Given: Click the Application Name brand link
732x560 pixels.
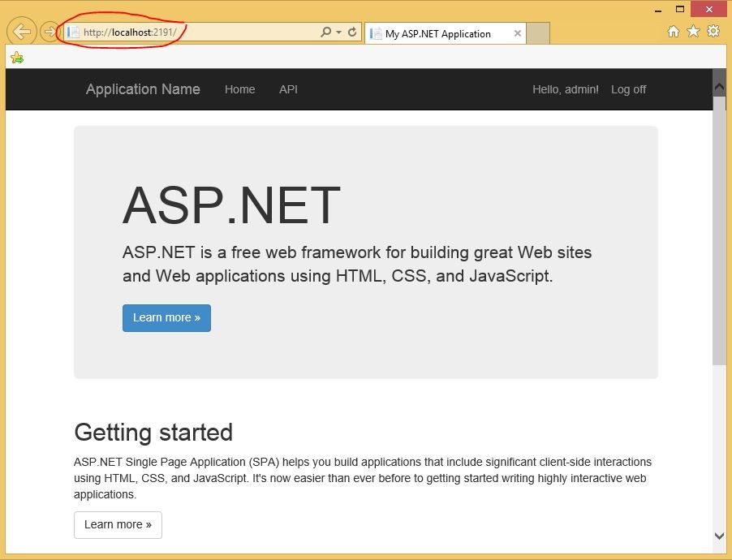Looking at the screenshot, I should (x=143, y=89).
